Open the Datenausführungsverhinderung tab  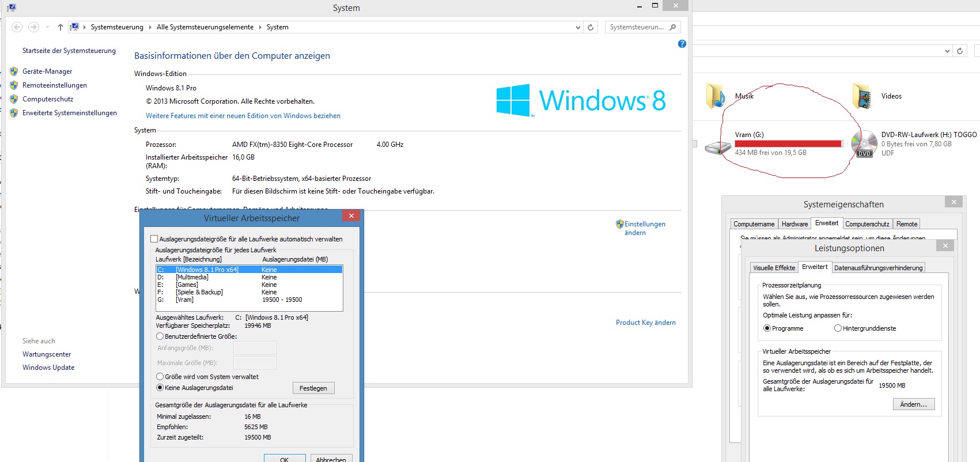pos(878,268)
